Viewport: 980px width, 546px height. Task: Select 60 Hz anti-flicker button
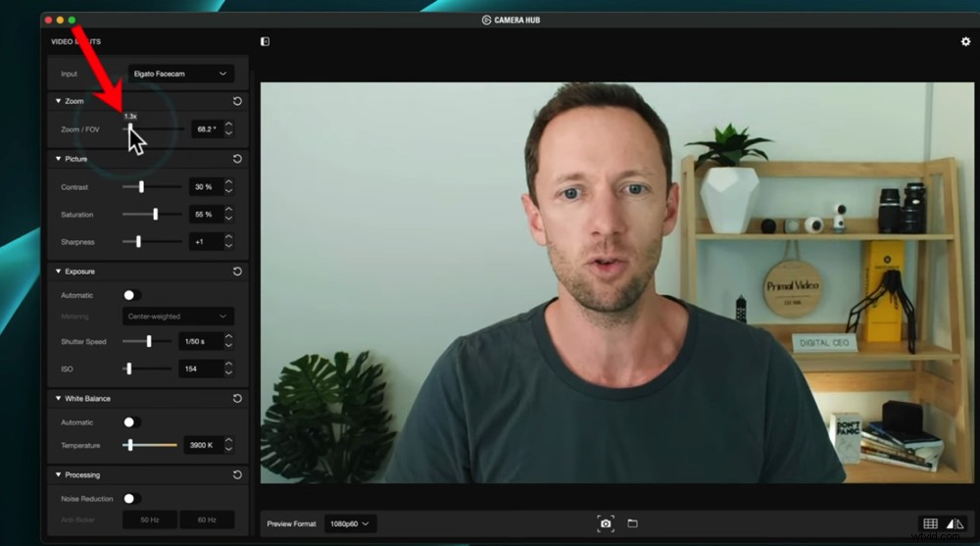[x=207, y=520]
